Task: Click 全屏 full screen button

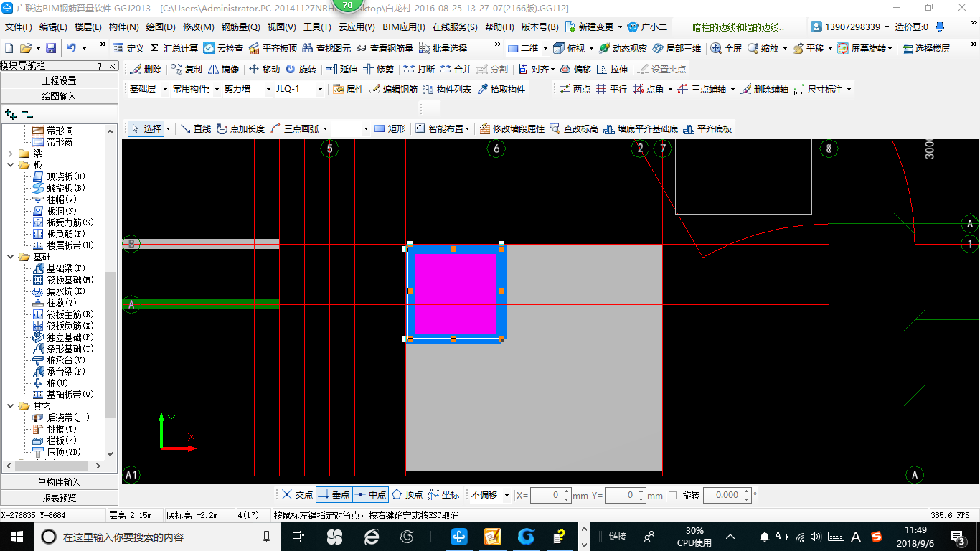Action: [726, 48]
